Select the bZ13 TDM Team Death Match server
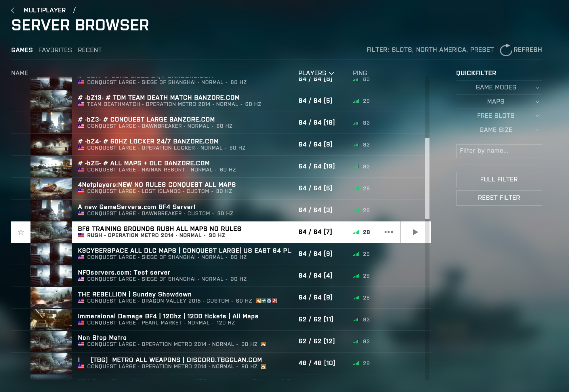 [221, 101]
